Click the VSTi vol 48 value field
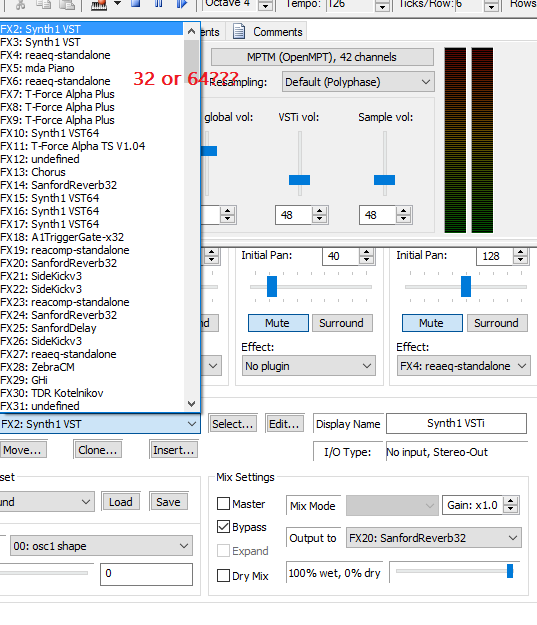 (293, 215)
